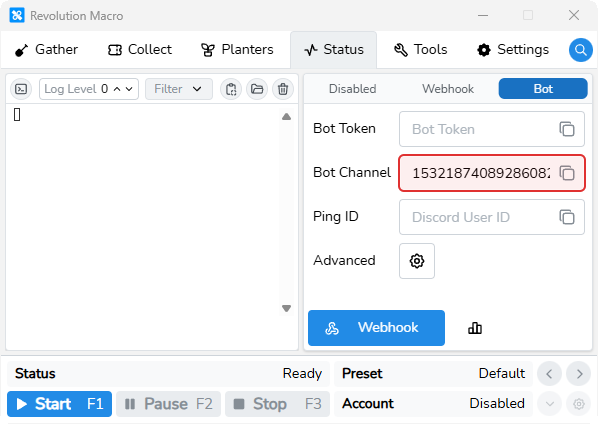598x424 pixels.
Task: Copy the Bot Token field value
Action: pyautogui.click(x=567, y=129)
